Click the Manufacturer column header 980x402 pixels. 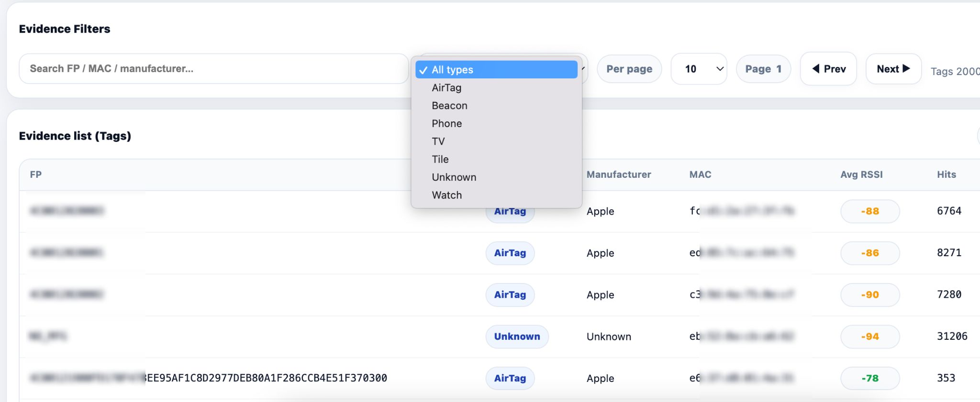click(618, 175)
